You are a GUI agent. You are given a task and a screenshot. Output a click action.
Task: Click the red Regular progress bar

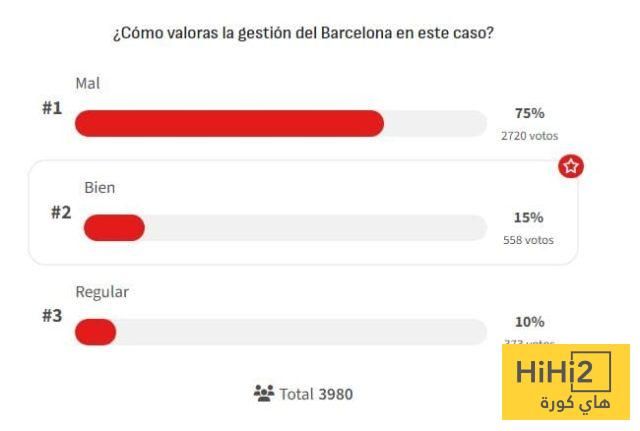95,332
